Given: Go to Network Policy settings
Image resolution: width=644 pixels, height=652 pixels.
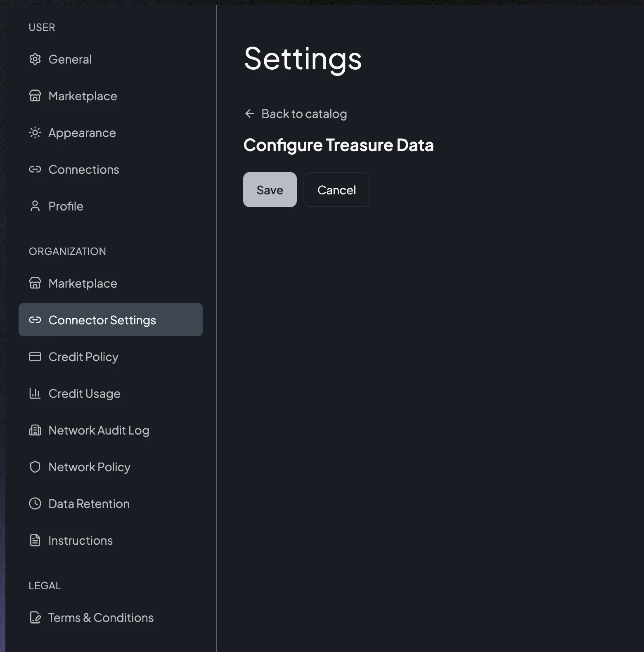Looking at the screenshot, I should pyautogui.click(x=111, y=467).
